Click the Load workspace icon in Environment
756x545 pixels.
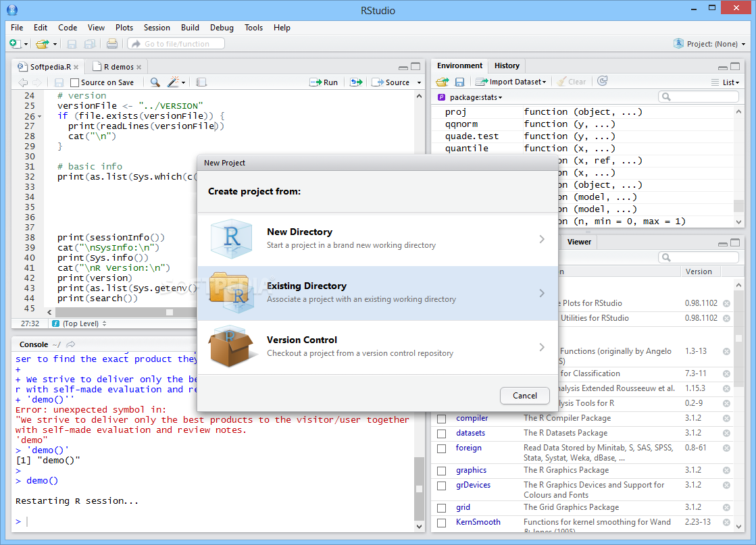tap(442, 82)
